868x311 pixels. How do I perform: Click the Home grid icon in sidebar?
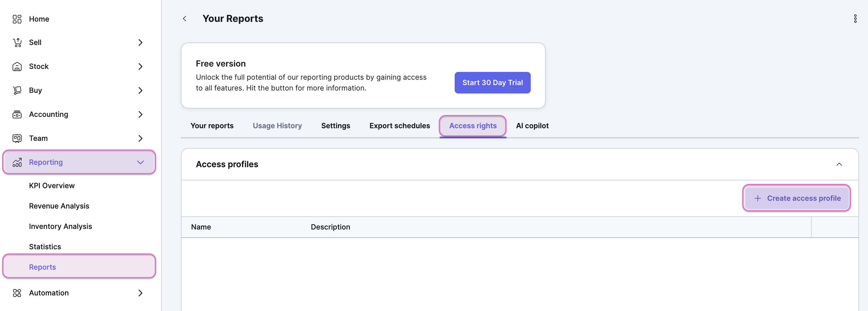(17, 19)
